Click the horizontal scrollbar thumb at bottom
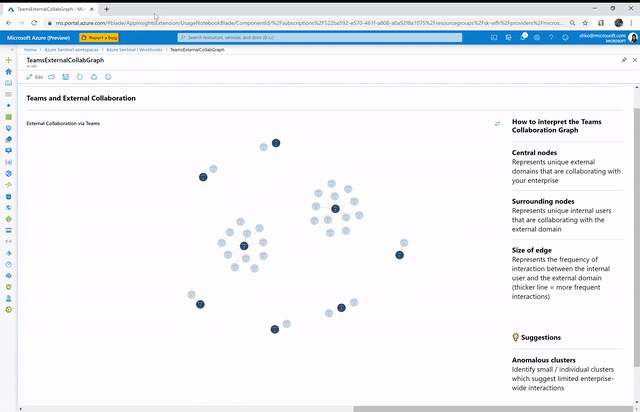Screen dimensions: 640x412 (493, 409)
